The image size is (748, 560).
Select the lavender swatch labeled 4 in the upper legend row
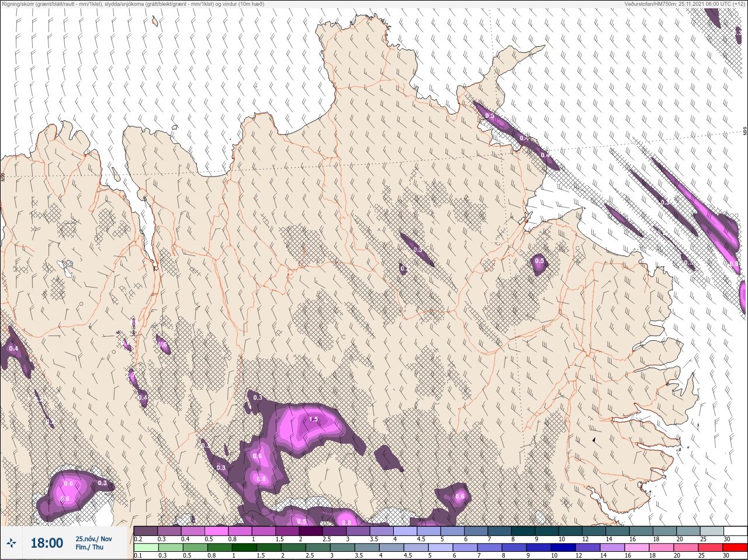(405, 531)
